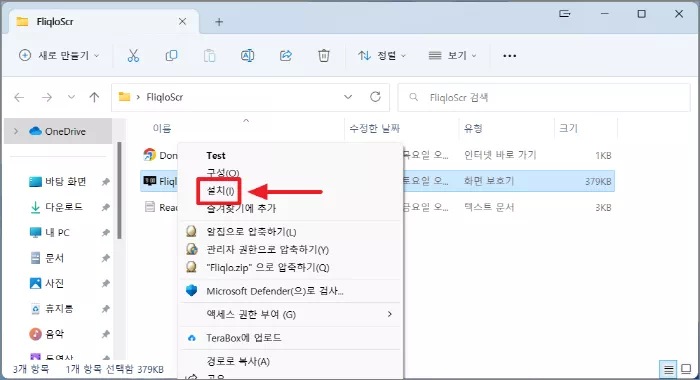Click the FliqloScr search box
This screenshot has width=700, height=380.
[x=544, y=97]
